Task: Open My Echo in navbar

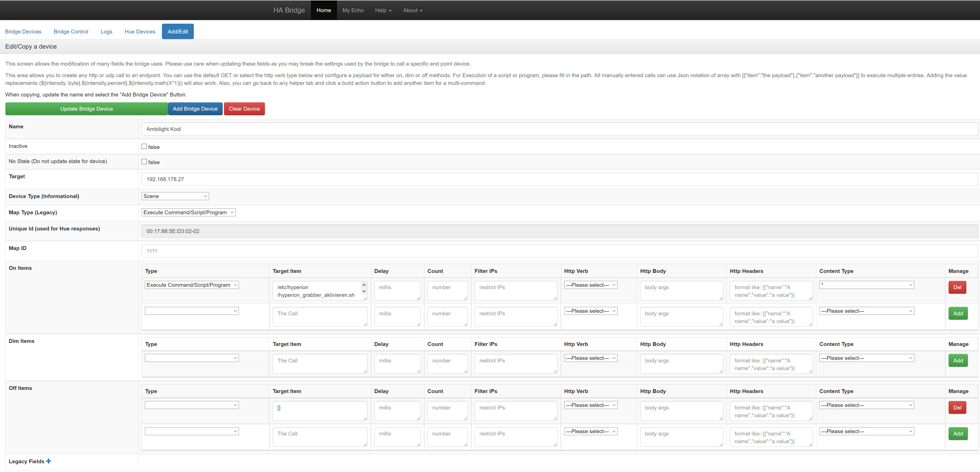Action: pos(353,10)
